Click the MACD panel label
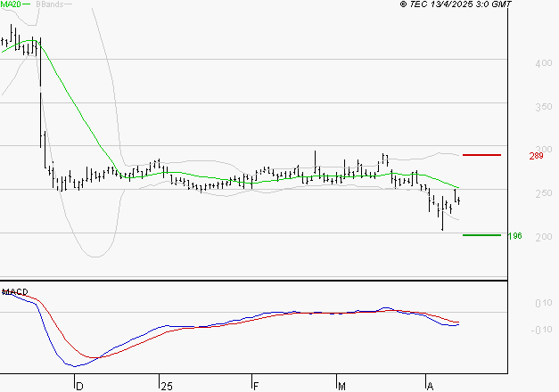Image resolution: width=559 pixels, height=392 pixels. click(x=16, y=291)
